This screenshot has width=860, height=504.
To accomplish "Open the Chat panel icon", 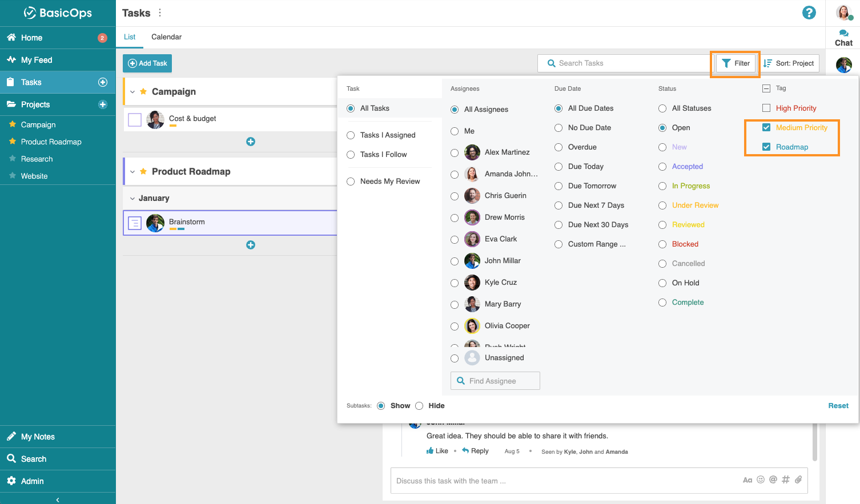I will pos(843,34).
